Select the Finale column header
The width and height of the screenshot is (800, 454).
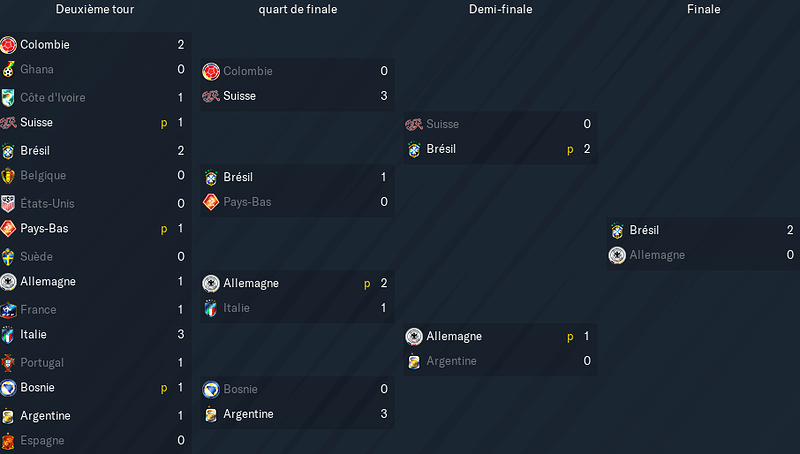click(704, 9)
